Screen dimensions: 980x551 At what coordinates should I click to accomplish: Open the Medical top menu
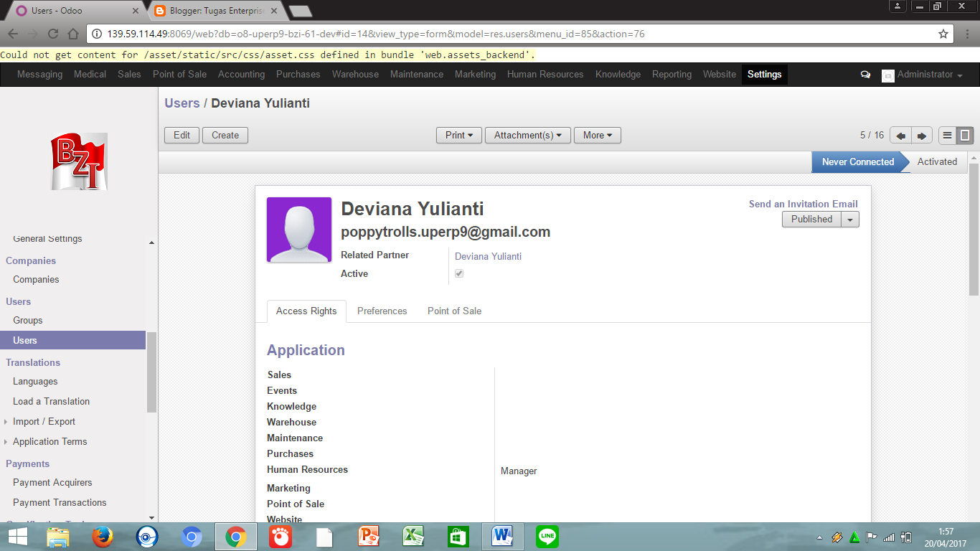pyautogui.click(x=90, y=75)
